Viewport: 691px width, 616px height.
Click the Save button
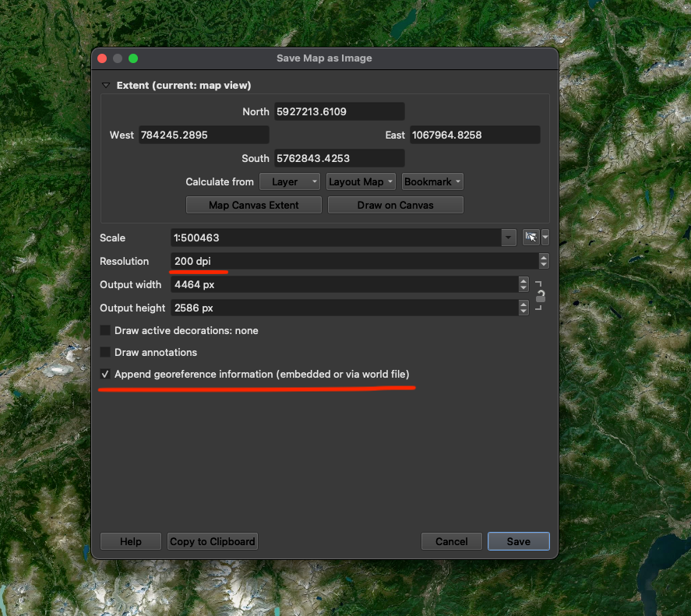click(519, 541)
